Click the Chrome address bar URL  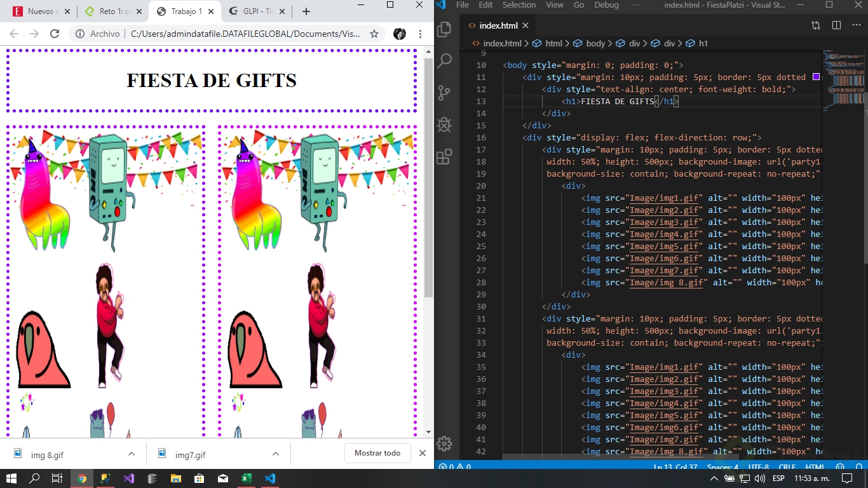point(245,34)
